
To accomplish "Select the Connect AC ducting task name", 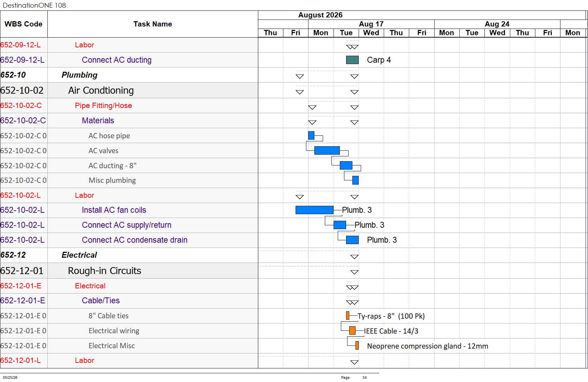I will (x=117, y=60).
